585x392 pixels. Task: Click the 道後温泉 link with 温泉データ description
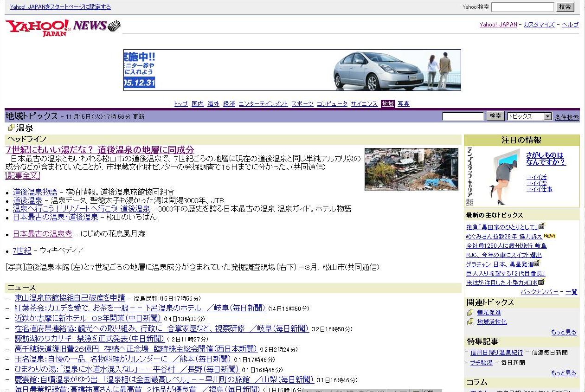pyautogui.click(x=28, y=200)
